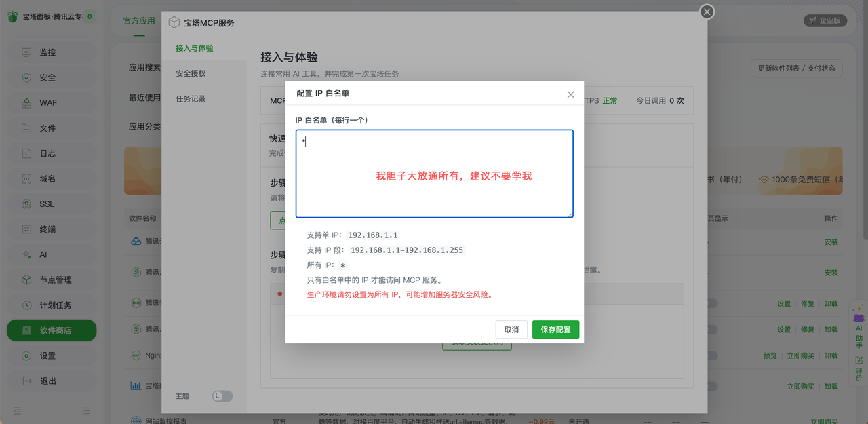Click the notification count badge 0
The image size is (868, 424).
(90, 16)
